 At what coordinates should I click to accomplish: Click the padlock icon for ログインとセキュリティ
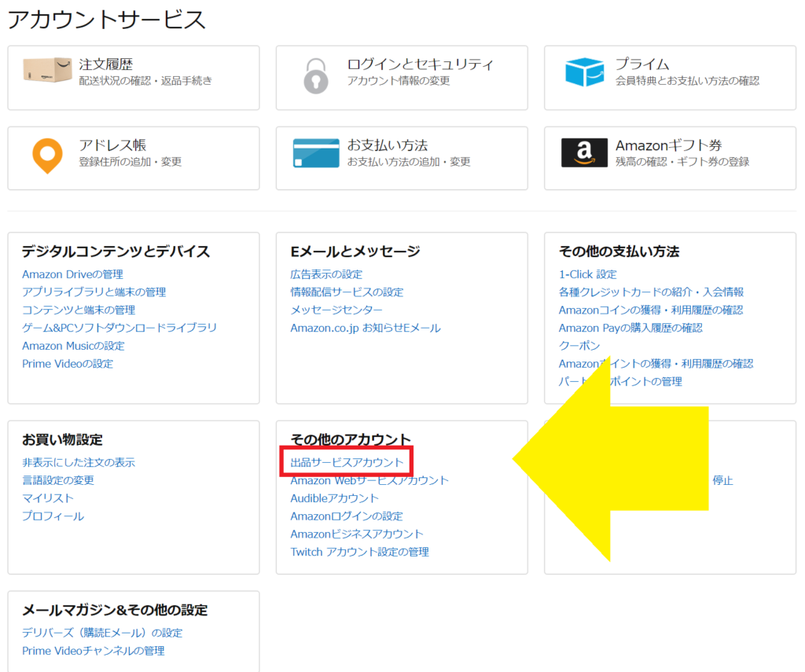316,76
